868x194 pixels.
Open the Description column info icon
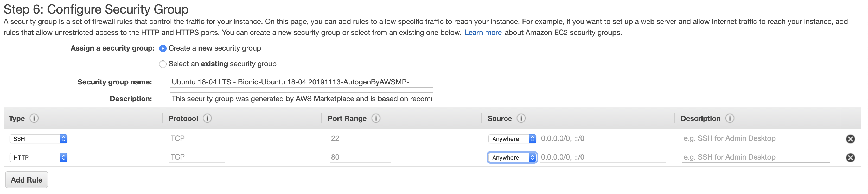pos(730,118)
